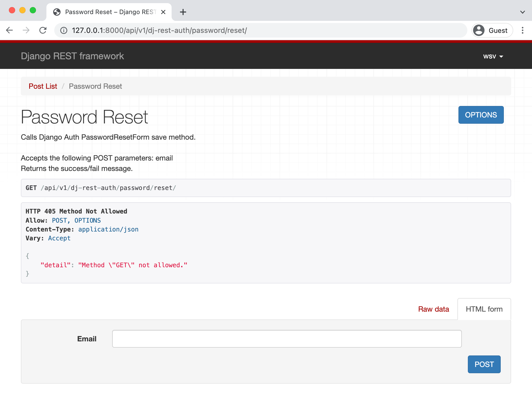Expand the tab search chevron
Screen dimensions: 532x404
pos(522,12)
